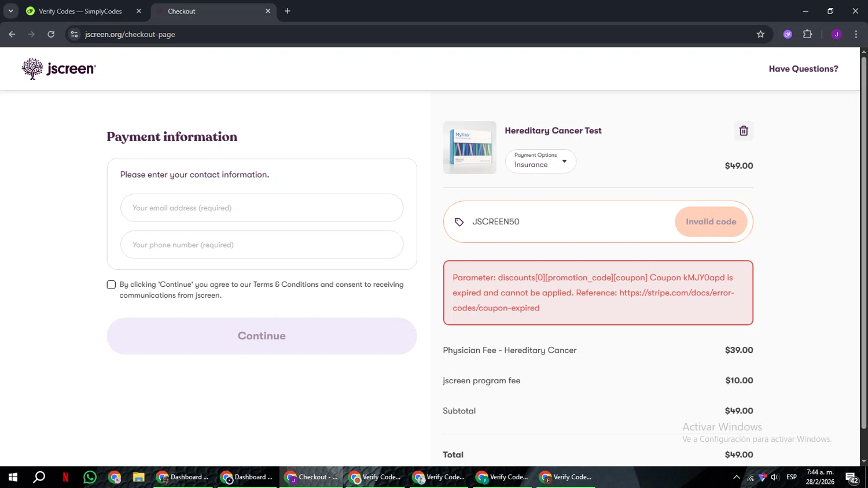Click the Payment information heading
The width and height of the screenshot is (868, 488).
172,136
